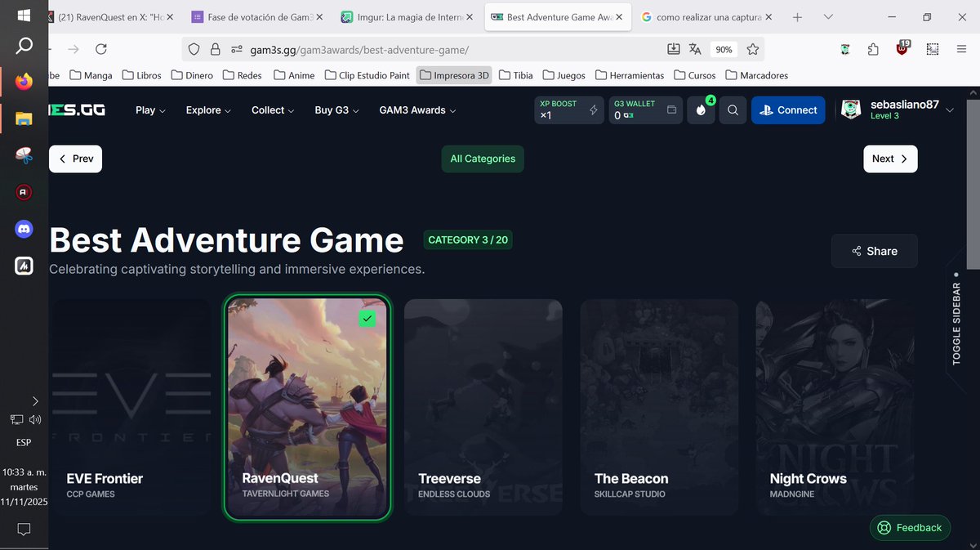Click the uBlock badge showing 19
Image resolution: width=980 pixels, height=550 pixels.
tap(902, 47)
